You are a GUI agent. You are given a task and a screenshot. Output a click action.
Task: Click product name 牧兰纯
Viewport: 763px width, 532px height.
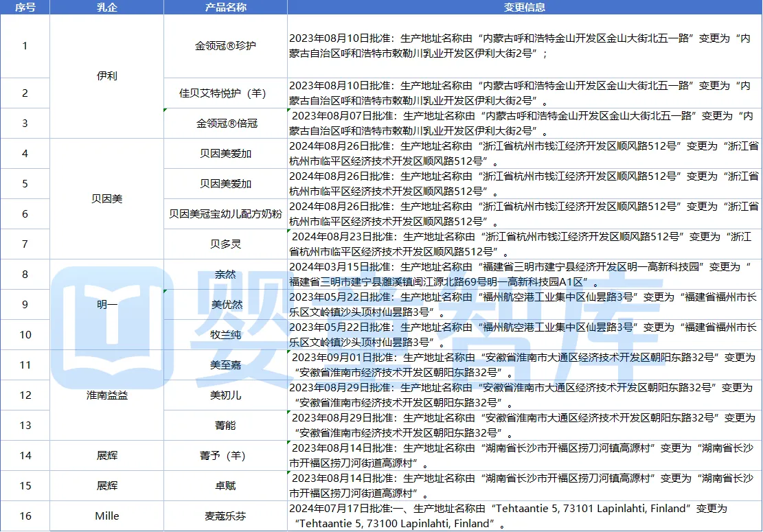click(225, 334)
